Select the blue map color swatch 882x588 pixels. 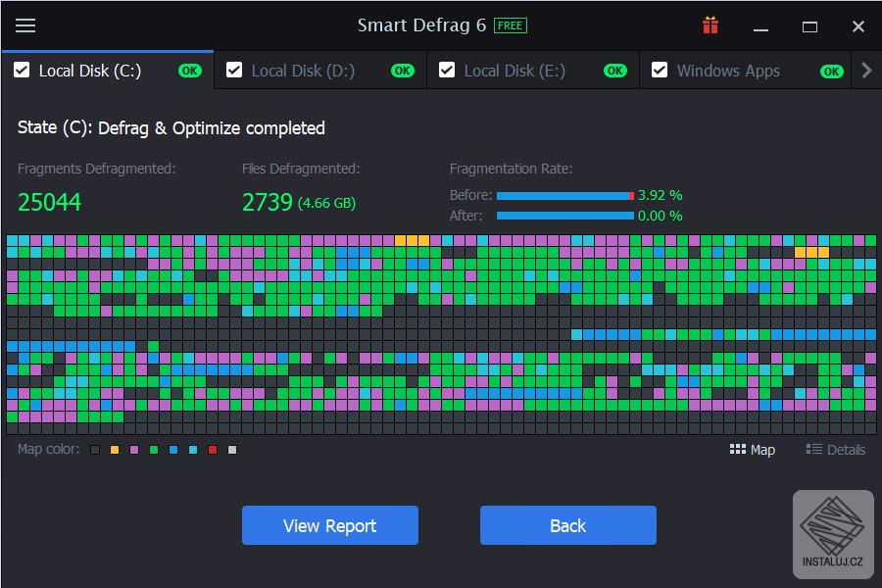click(173, 450)
